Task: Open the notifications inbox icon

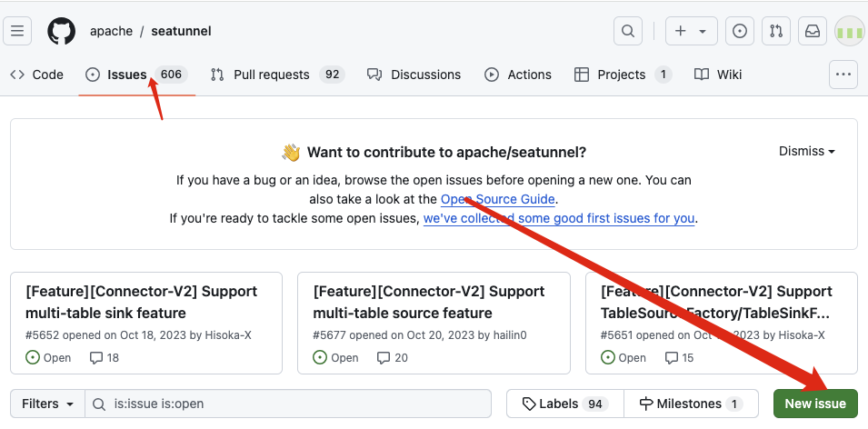Action: 812,31
